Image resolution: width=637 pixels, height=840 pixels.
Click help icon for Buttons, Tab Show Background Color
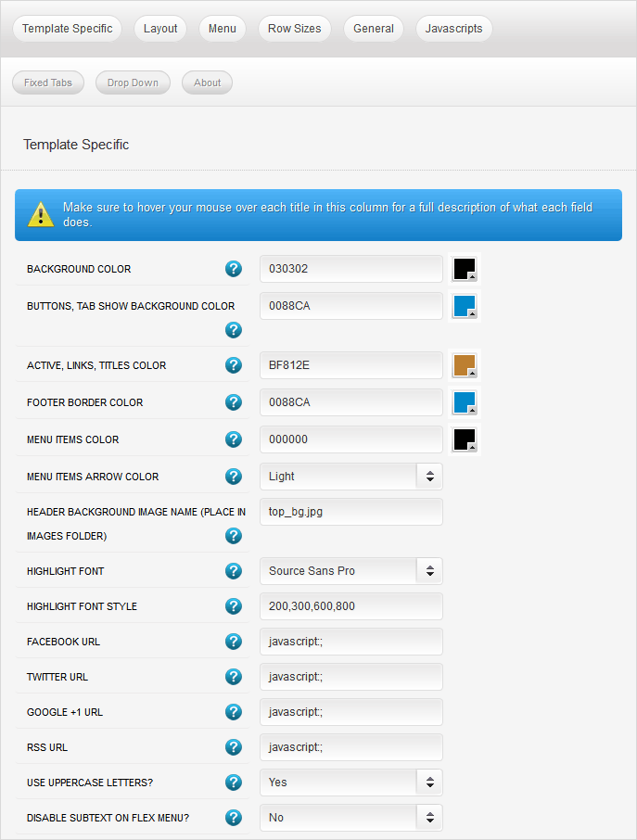(234, 330)
